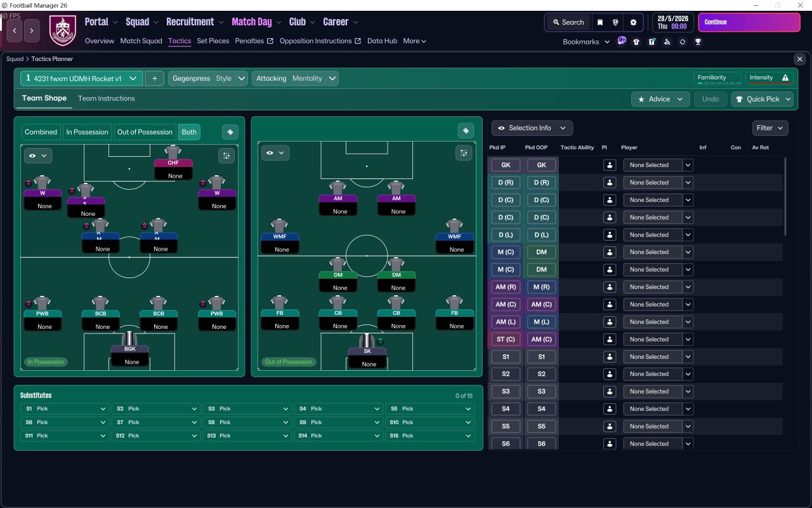Click the Burnley club badge
This screenshot has width=812, height=508.
pyautogui.click(x=62, y=30)
